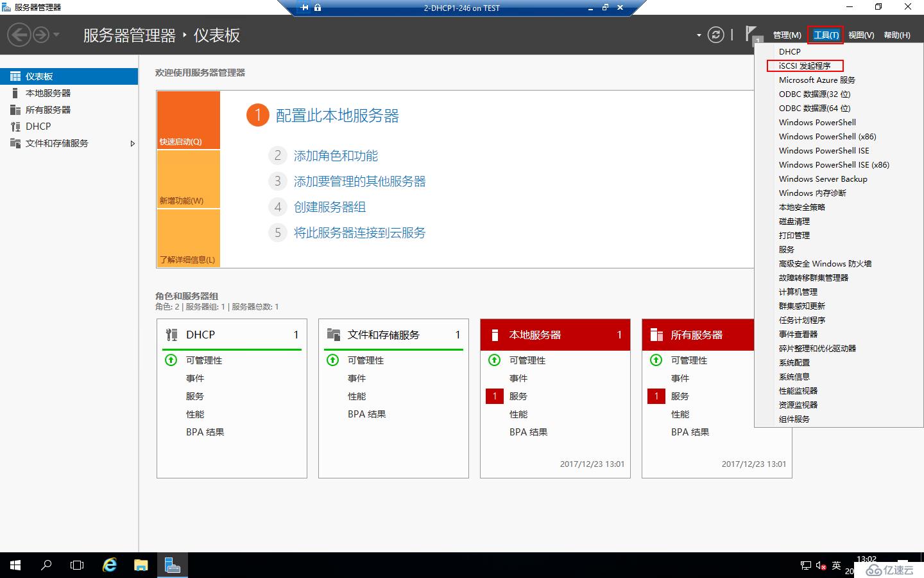Screen dimensions: 924x578
Task: Select 所有服务器 in the sidebar
Action: click(69, 110)
